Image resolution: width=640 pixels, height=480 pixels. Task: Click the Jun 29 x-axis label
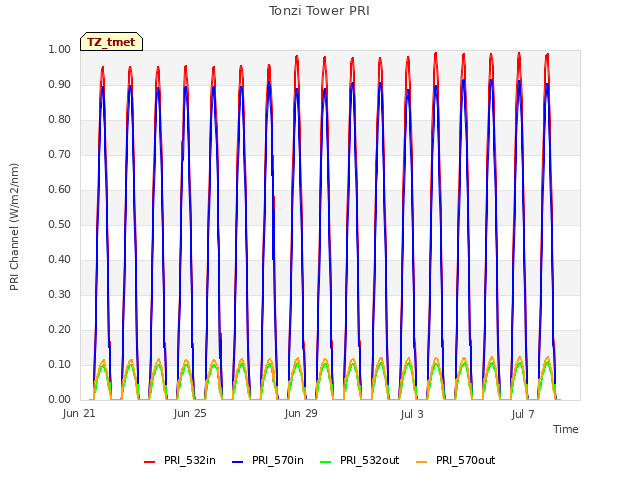click(x=301, y=413)
